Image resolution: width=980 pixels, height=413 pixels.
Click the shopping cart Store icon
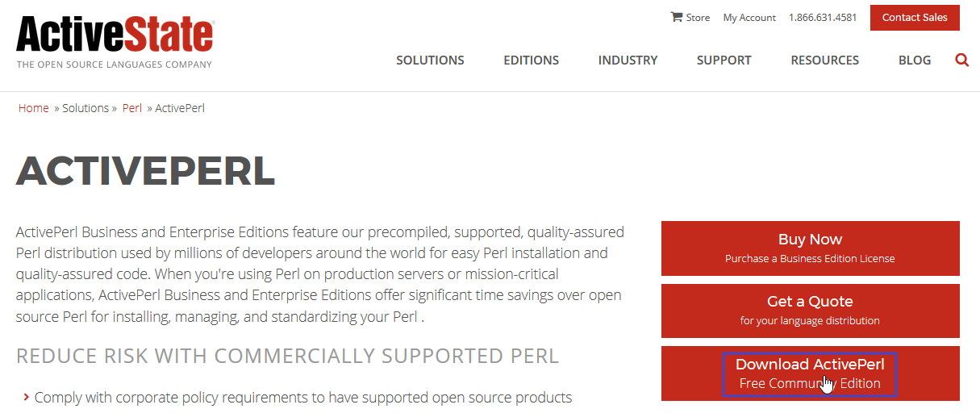click(x=677, y=17)
